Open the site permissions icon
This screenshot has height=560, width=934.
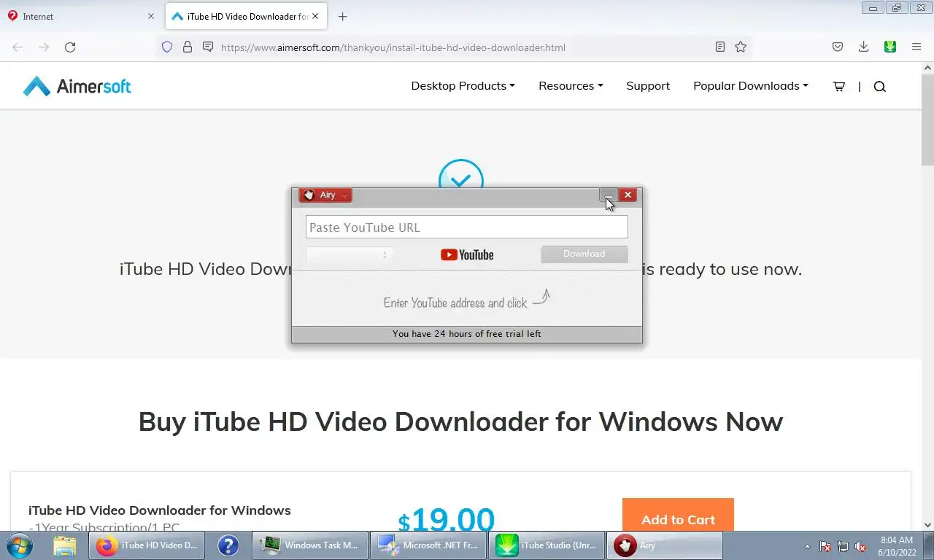208,47
